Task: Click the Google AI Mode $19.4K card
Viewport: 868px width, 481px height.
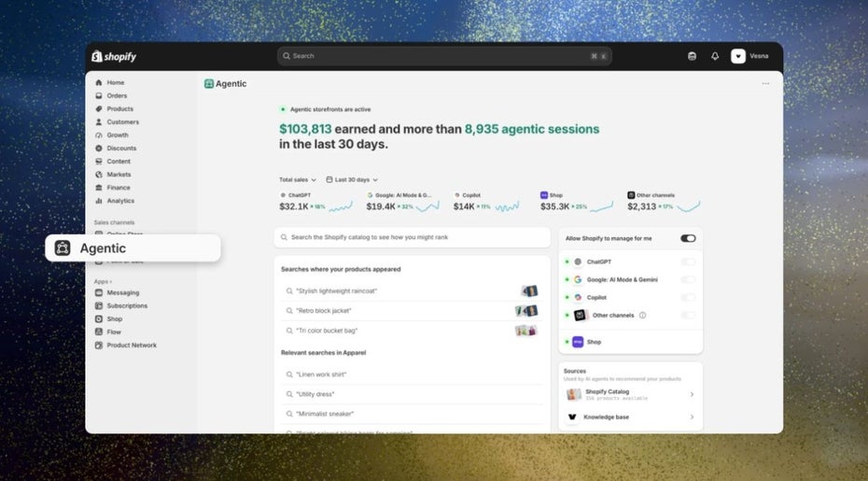Action: coord(403,203)
